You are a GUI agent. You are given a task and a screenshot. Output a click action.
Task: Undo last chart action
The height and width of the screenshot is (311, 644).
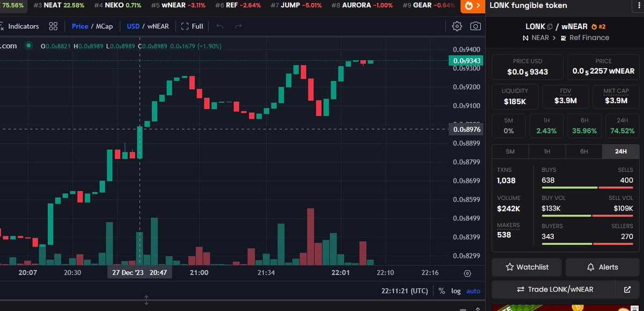[x=219, y=26]
